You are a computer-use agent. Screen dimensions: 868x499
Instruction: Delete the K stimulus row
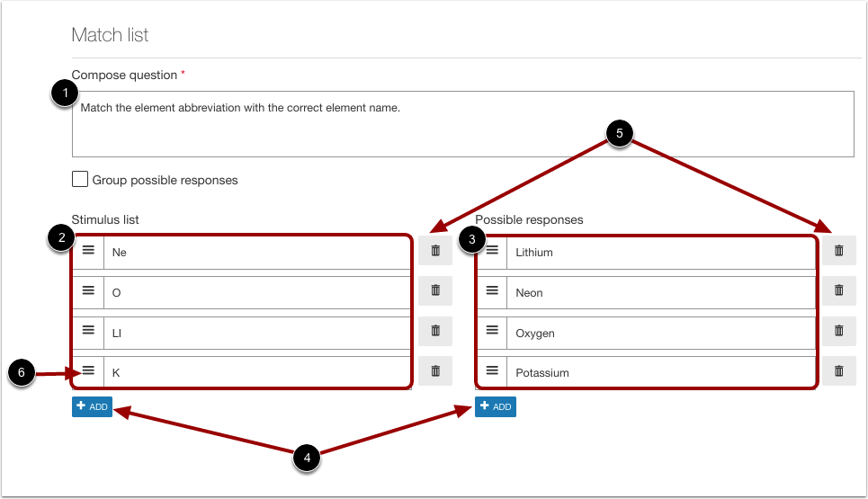[x=435, y=370]
